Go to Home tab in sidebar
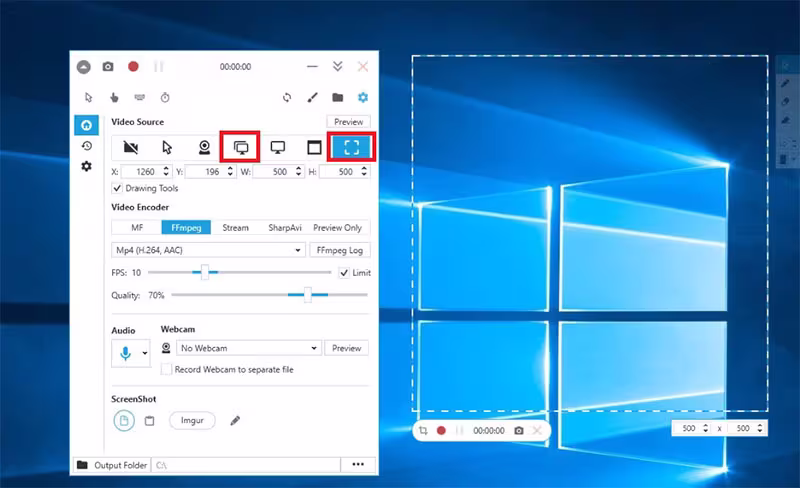This screenshot has width=800, height=488. (86, 125)
